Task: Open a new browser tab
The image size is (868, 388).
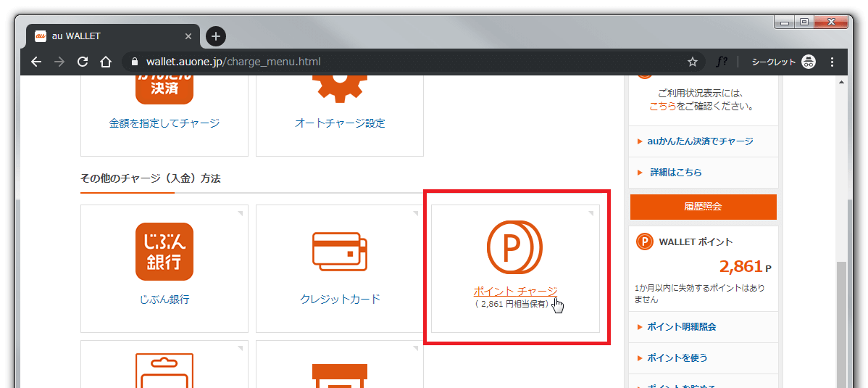Action: point(215,36)
